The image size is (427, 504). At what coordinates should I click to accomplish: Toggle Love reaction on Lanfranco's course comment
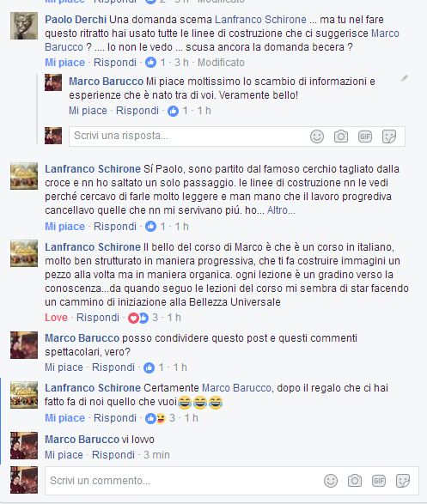pos(56,318)
